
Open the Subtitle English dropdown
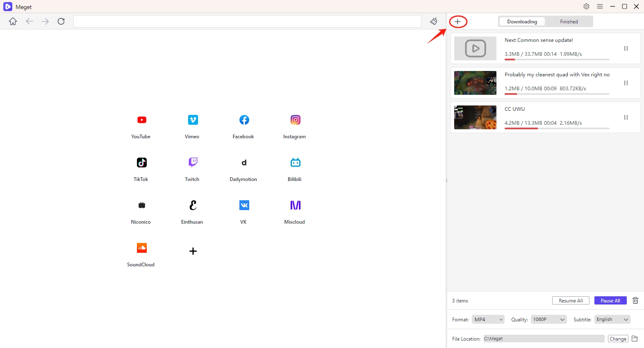coord(612,319)
